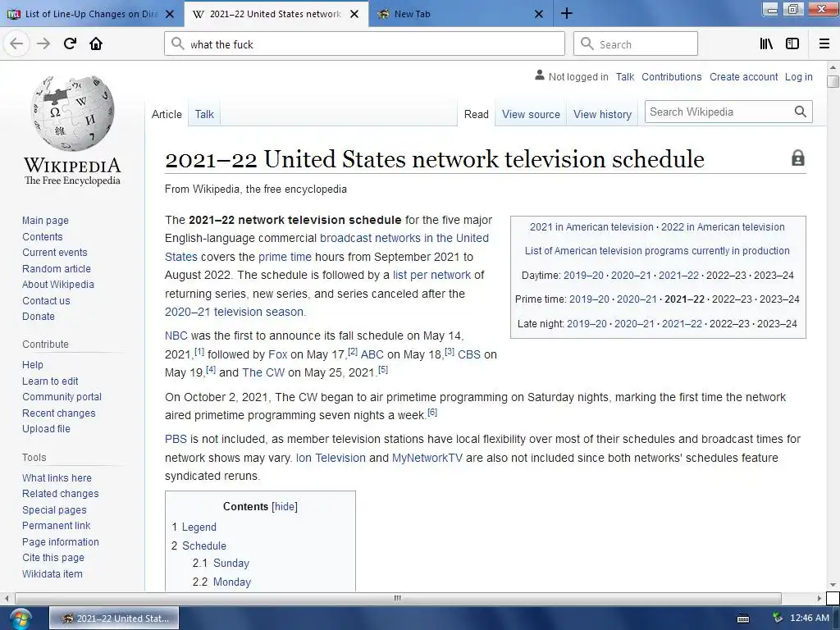
Task: Close the New Tab tab
Action: click(x=539, y=14)
